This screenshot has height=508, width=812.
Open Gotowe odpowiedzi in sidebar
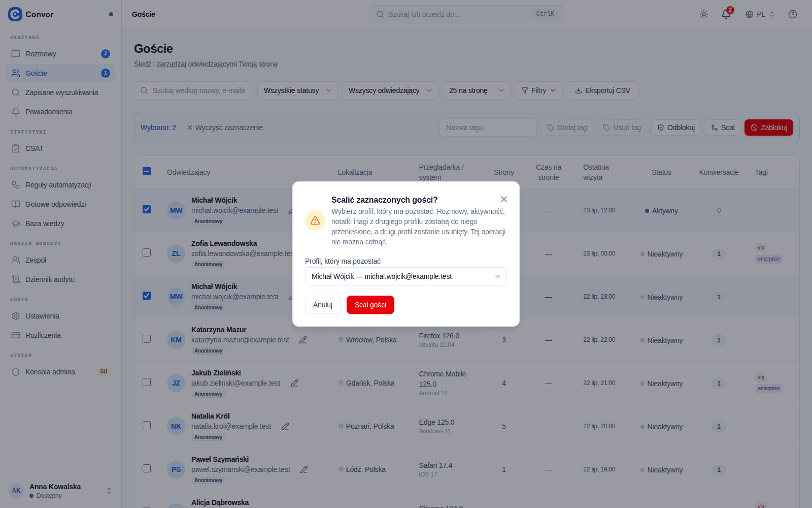(60, 204)
